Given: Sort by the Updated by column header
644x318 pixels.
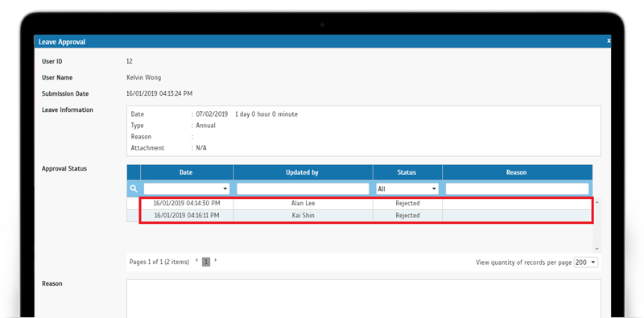Looking at the screenshot, I should coord(303,172).
